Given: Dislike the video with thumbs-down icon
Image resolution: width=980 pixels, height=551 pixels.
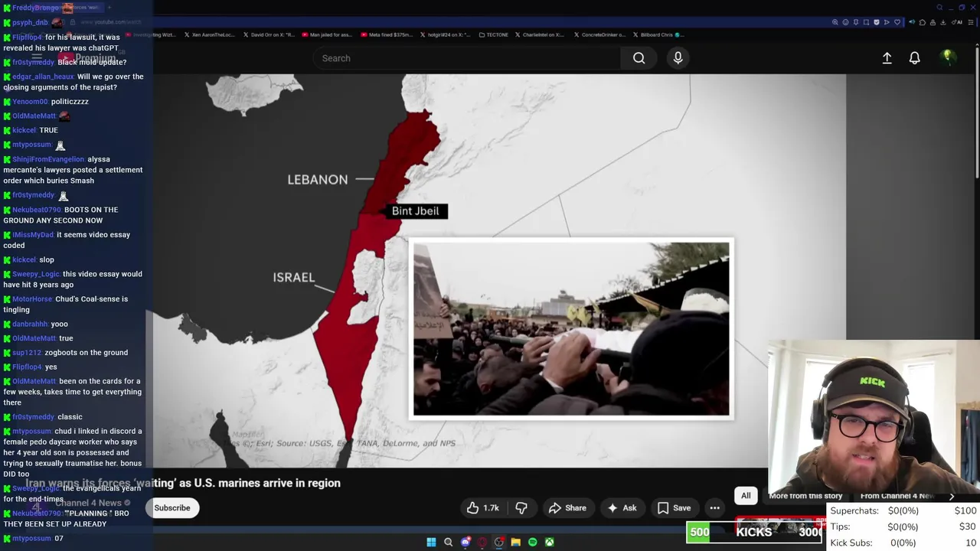Looking at the screenshot, I should pyautogui.click(x=521, y=508).
